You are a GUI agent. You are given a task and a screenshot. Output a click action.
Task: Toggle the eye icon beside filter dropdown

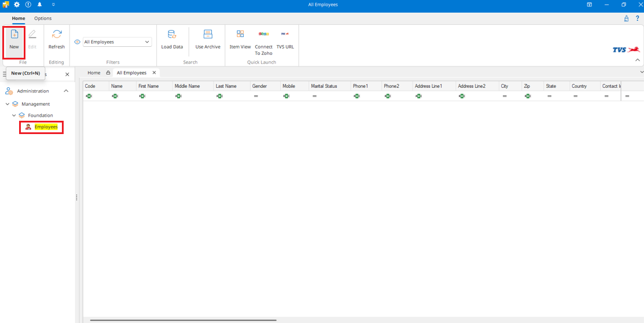coord(78,42)
